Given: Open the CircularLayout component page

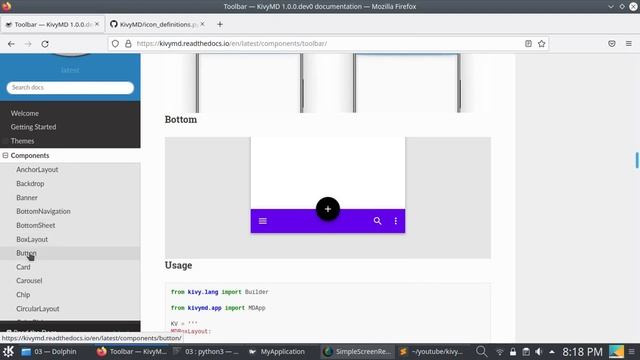Looking at the screenshot, I should 38,309.
